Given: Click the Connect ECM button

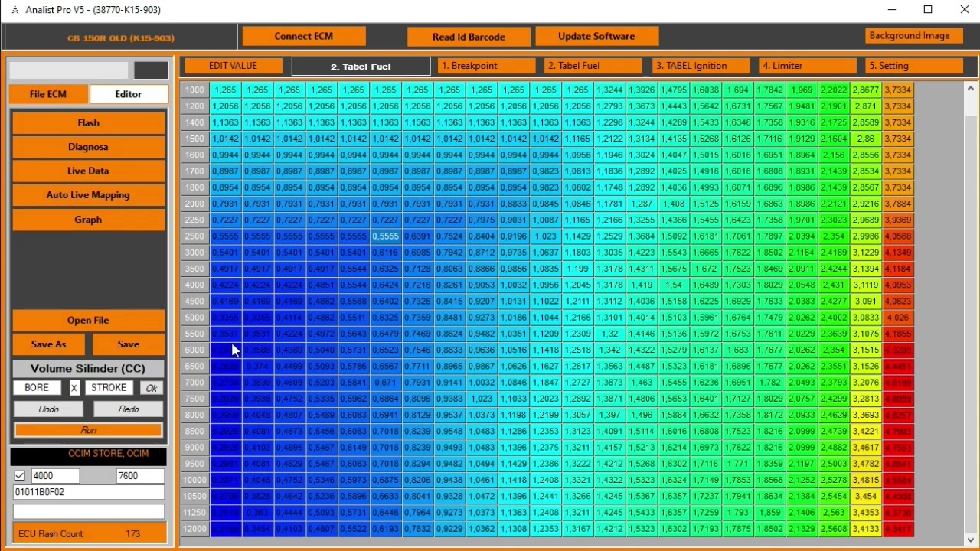Looking at the screenshot, I should [304, 36].
